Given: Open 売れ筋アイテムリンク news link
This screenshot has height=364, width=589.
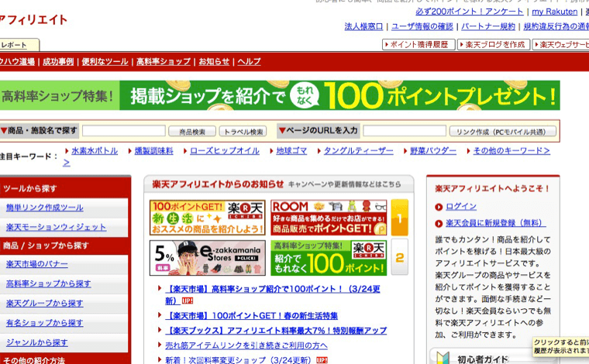Looking at the screenshot, I should coord(246,345).
